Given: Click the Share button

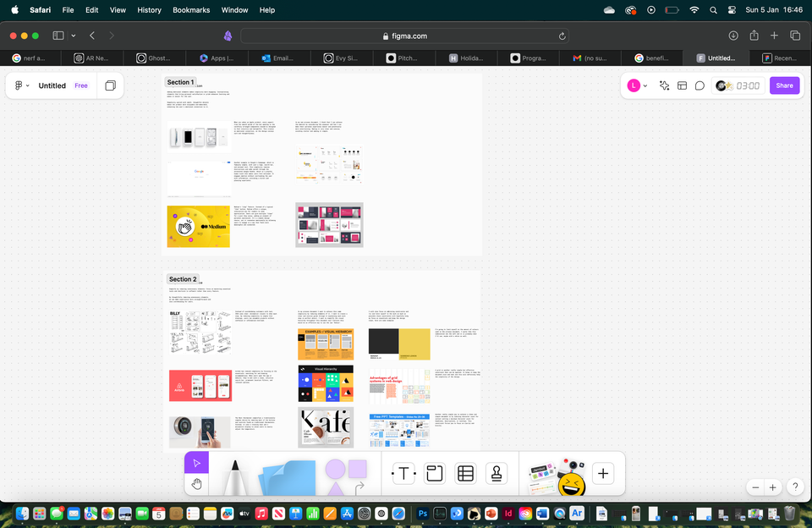Looking at the screenshot, I should click(784, 85).
